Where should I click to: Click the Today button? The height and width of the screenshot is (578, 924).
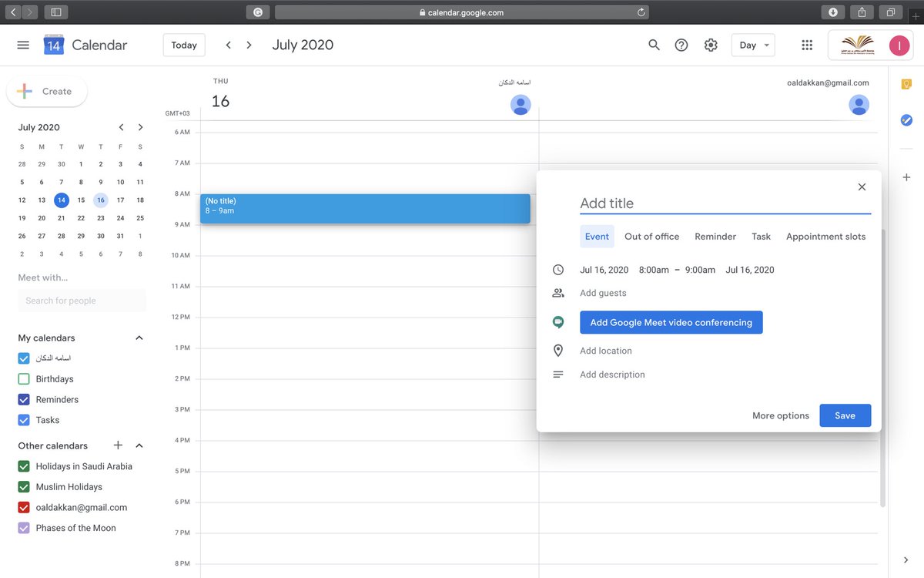coord(184,45)
